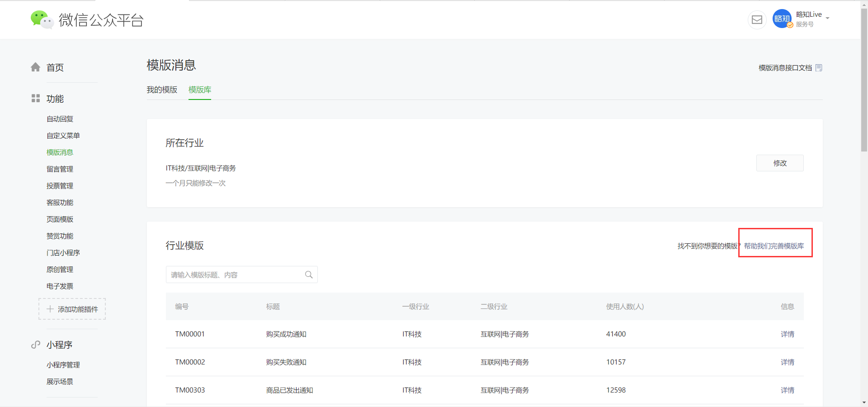Viewport: 868px width, 407px height.
Task: Select the 模版库 tab
Action: pyautogui.click(x=200, y=90)
